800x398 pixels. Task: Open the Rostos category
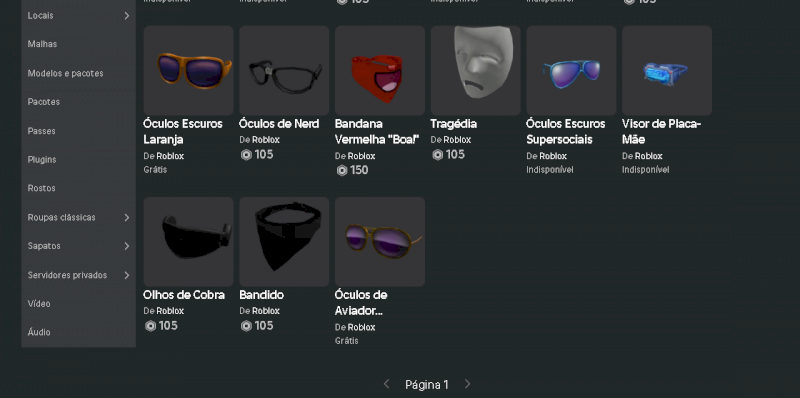pos(41,188)
